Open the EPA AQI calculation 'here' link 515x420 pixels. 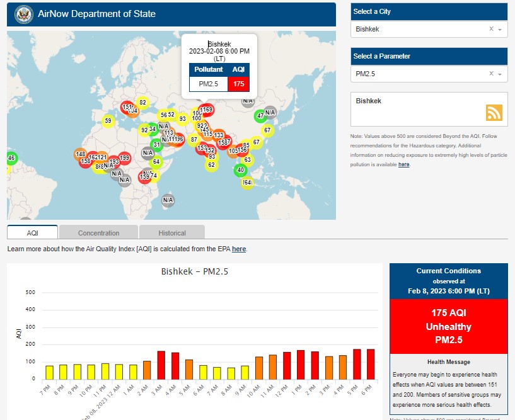[x=239, y=249]
